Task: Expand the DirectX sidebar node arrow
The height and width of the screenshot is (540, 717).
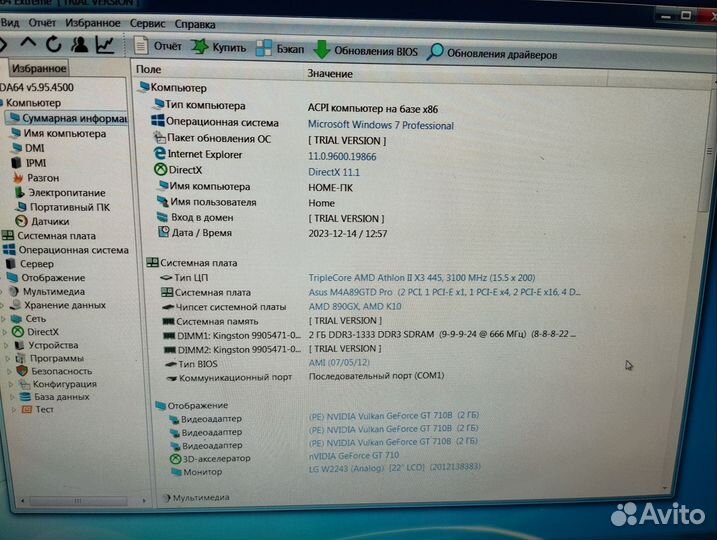Action: coord(5,332)
